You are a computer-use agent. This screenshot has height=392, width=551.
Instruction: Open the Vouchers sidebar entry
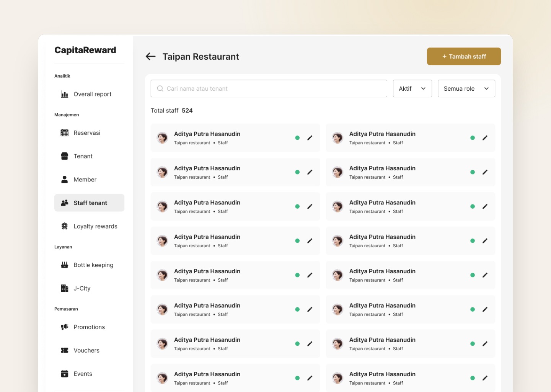89,350
